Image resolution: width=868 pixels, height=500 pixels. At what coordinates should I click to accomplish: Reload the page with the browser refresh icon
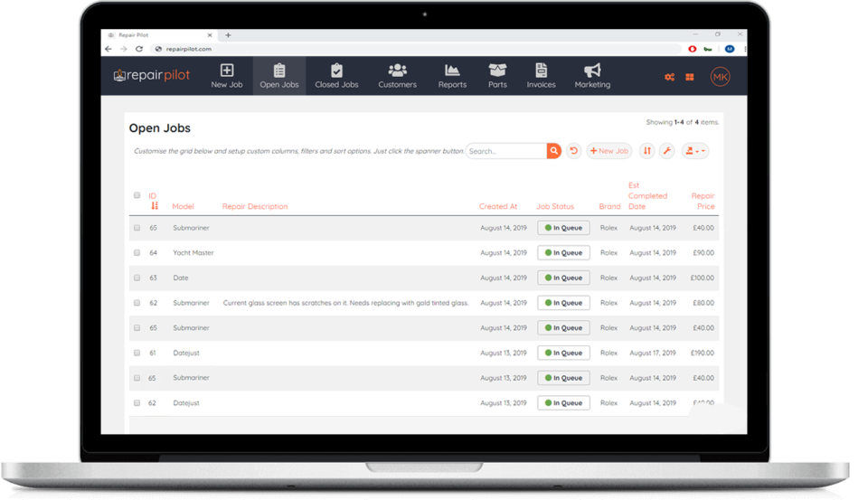(139, 49)
